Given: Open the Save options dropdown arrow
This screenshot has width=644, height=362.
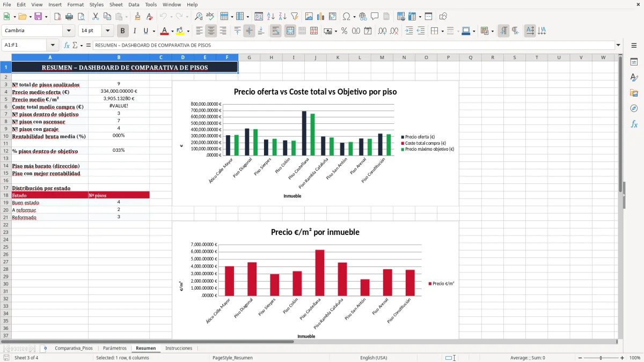Looking at the screenshot, I should click(46, 17).
